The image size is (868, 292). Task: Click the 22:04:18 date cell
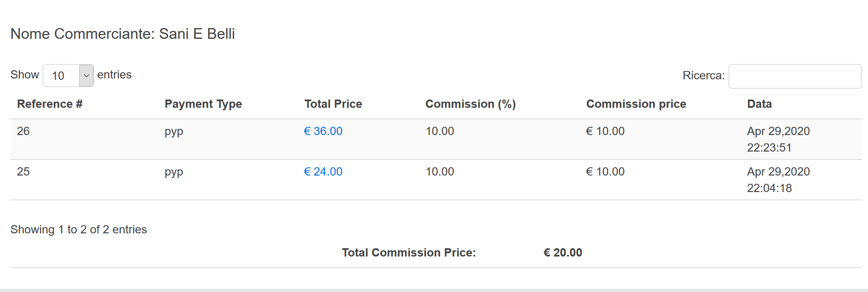tap(769, 188)
